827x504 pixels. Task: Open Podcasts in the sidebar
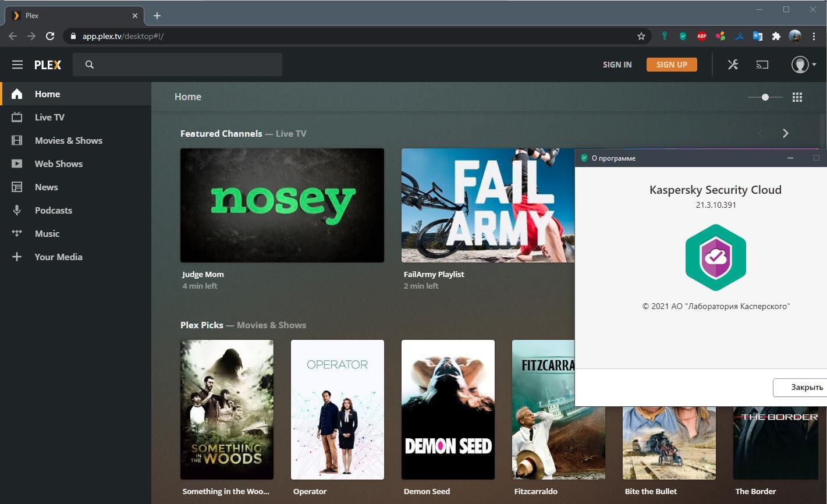[76, 210]
